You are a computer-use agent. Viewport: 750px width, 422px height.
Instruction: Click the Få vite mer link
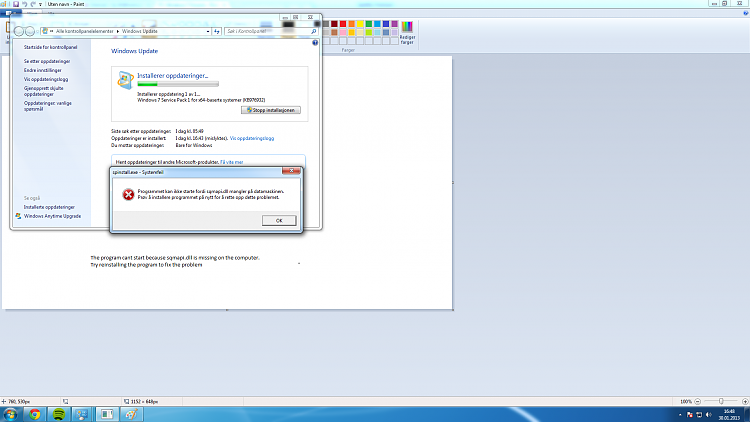[232, 162]
